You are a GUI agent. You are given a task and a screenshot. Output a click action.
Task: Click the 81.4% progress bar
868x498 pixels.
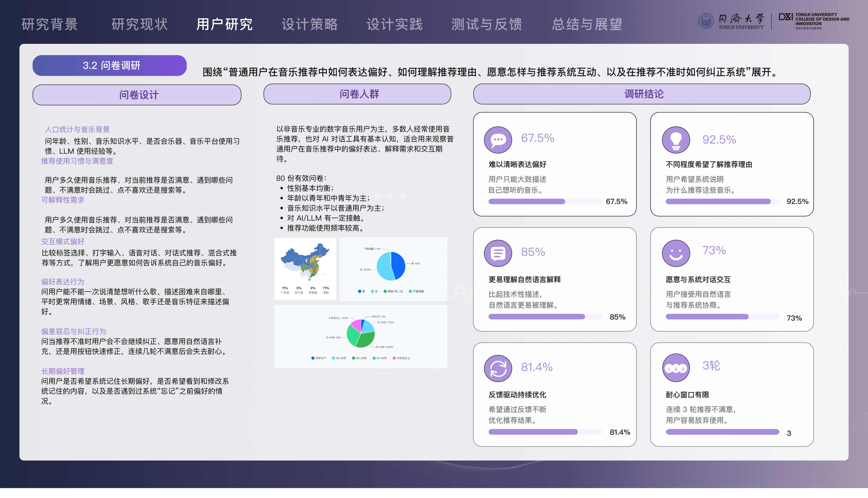(x=545, y=432)
